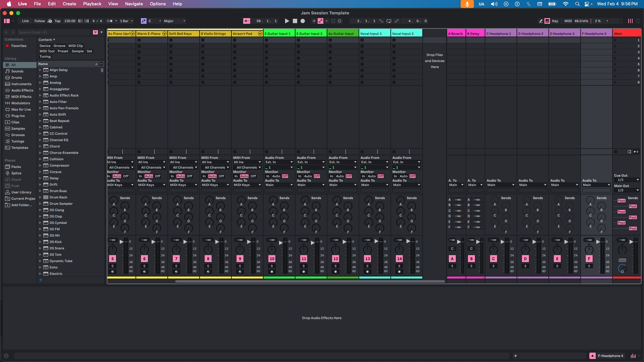Enable the MIDI Arrangement Overdub loop icon

[389, 21]
